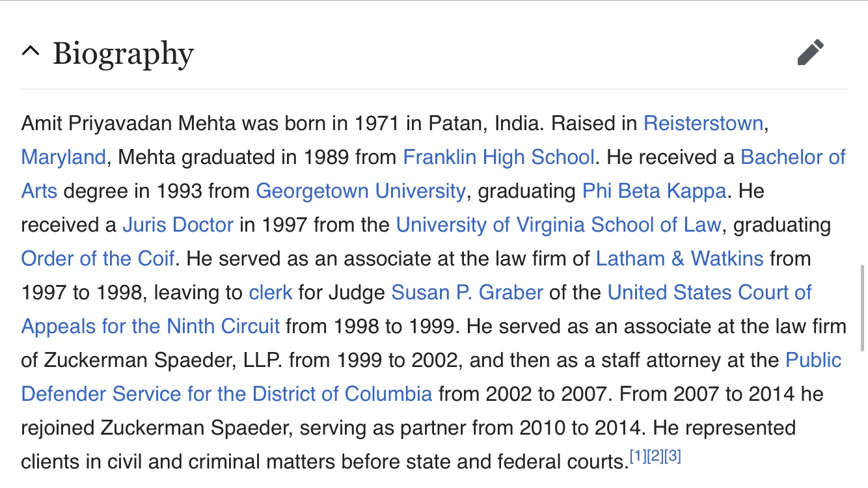Jump to citation reference 1
Screen dimensions: 868x488
click(x=638, y=456)
